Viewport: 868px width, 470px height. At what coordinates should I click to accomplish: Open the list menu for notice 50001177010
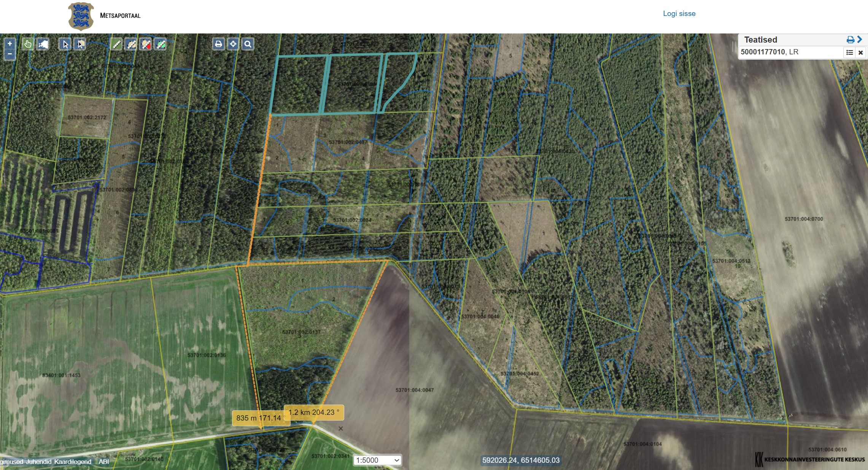849,52
